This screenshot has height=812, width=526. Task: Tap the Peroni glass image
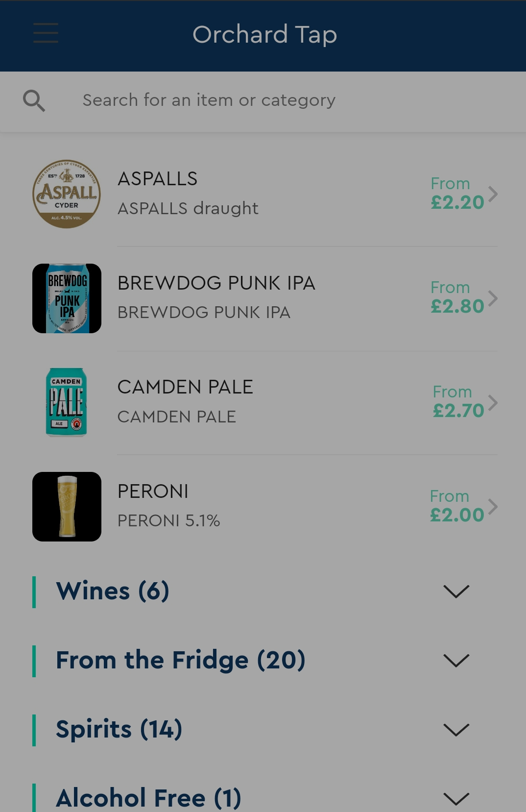point(67,507)
